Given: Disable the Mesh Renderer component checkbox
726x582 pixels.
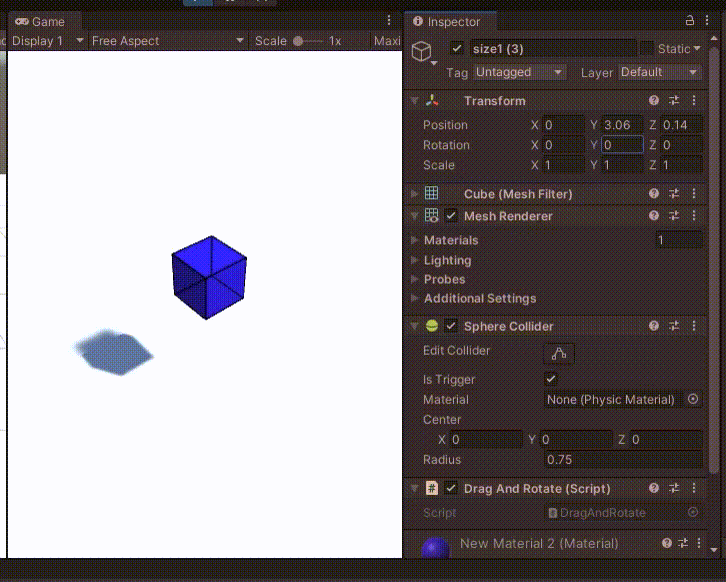Looking at the screenshot, I should tap(451, 216).
